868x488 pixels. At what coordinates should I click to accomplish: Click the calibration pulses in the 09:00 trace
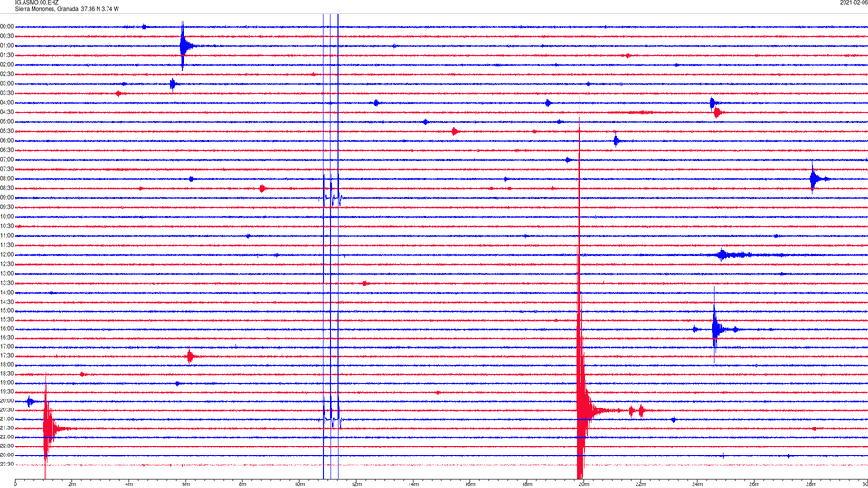coord(332,198)
